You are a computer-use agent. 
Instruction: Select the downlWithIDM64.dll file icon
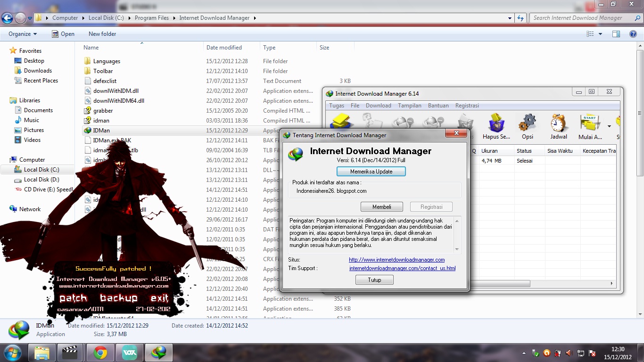point(87,101)
